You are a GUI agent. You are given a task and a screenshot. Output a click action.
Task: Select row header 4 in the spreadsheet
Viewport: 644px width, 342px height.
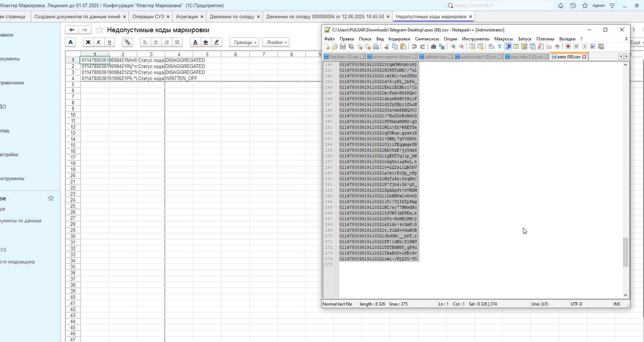[x=73, y=78]
